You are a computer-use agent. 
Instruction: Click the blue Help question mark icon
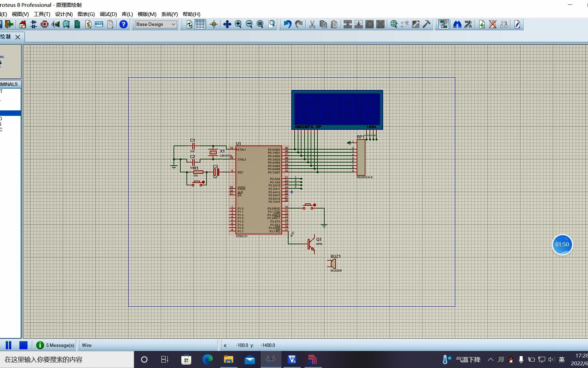point(124,24)
